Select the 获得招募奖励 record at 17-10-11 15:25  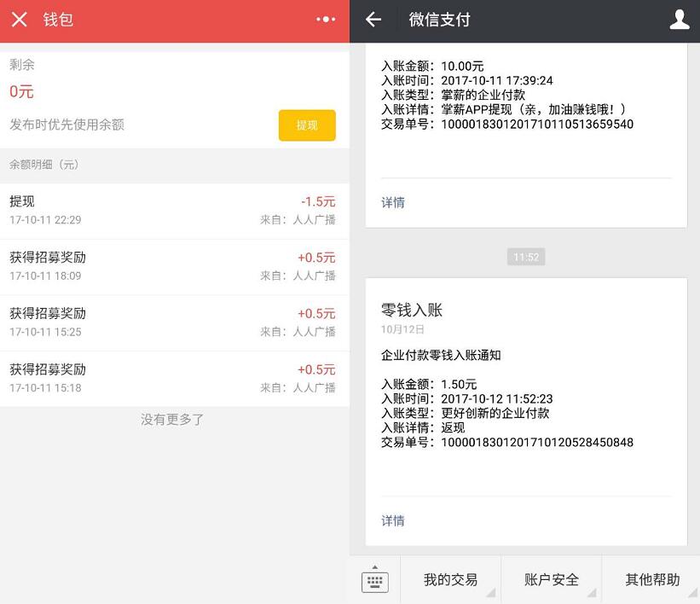tap(175, 322)
